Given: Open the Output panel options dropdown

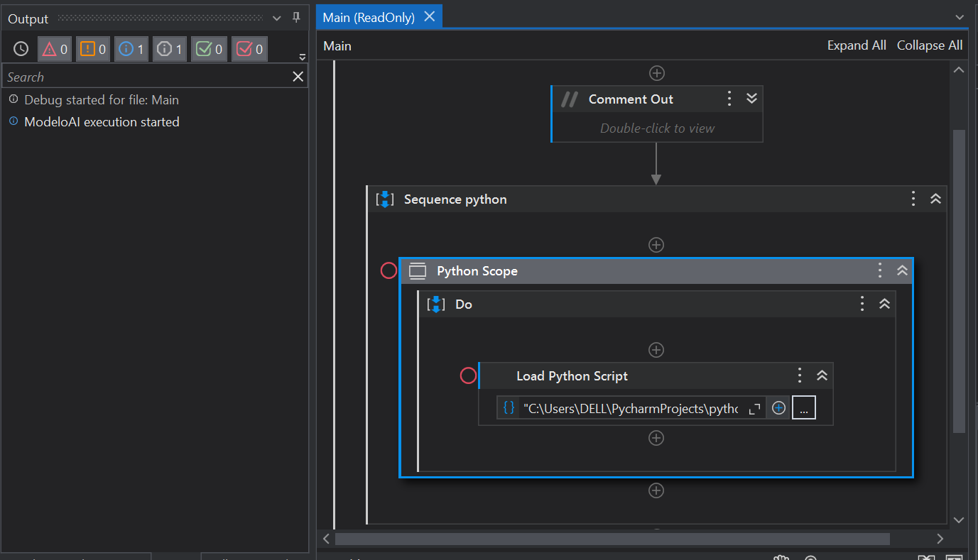Looking at the screenshot, I should coord(277,18).
